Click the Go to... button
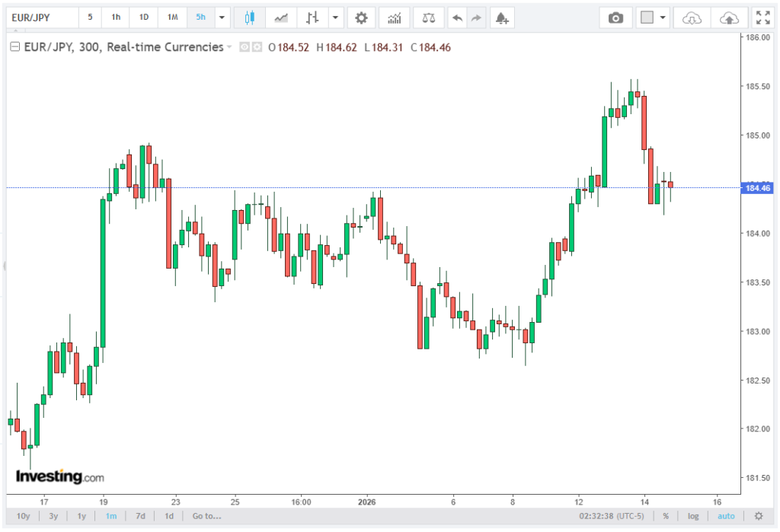The width and height of the screenshot is (780, 532). (x=206, y=516)
